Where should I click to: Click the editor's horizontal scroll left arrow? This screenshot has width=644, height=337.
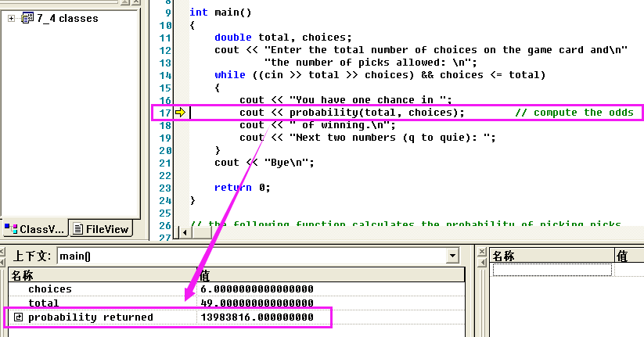pos(185,232)
